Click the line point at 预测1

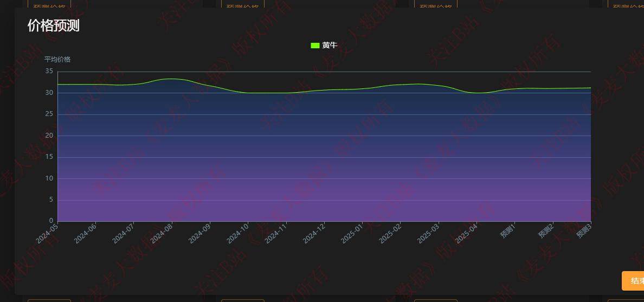[x=514, y=89]
